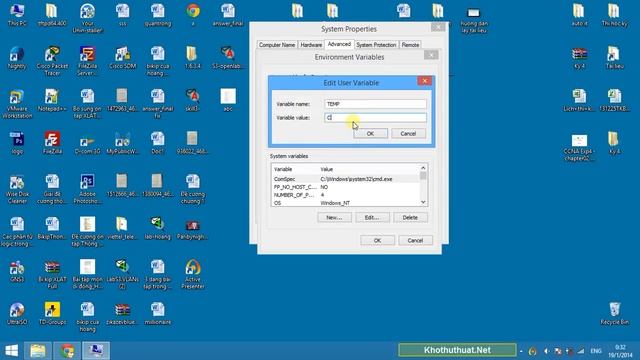This screenshot has width=640, height=360.
Task: Select the ComSpec system variable row
Action: [x=345, y=179]
